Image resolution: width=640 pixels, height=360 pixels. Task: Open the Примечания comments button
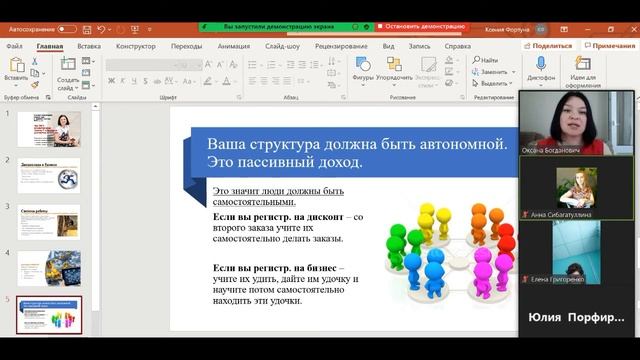(x=610, y=46)
